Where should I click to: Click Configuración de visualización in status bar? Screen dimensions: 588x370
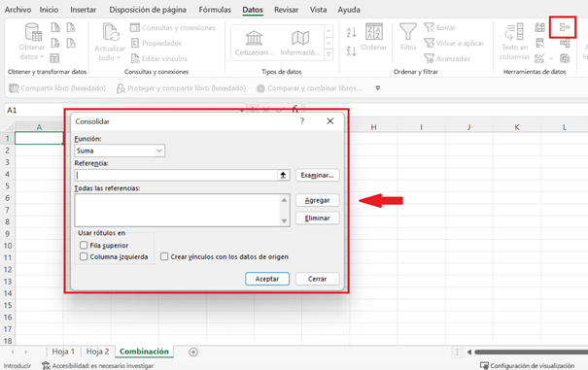click(527, 365)
